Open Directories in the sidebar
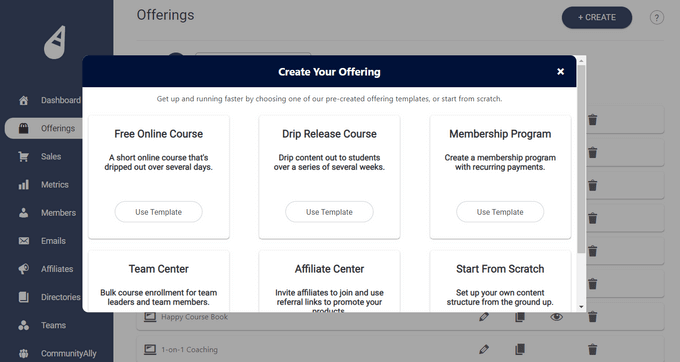The image size is (680, 362). click(60, 297)
